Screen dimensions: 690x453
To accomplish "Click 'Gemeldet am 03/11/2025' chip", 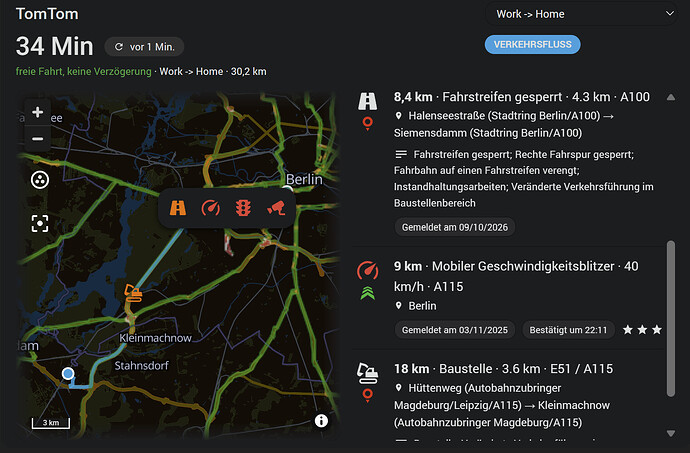I will [x=455, y=330].
